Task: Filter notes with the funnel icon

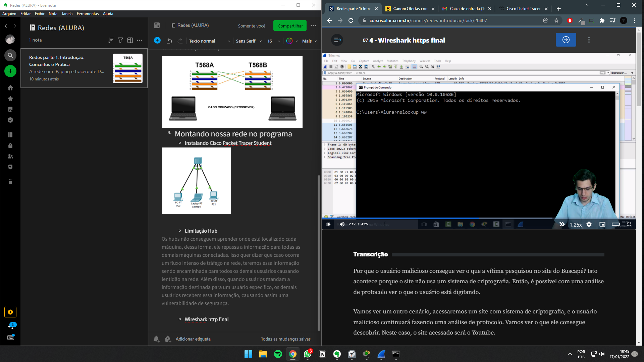Action: [x=120, y=40]
